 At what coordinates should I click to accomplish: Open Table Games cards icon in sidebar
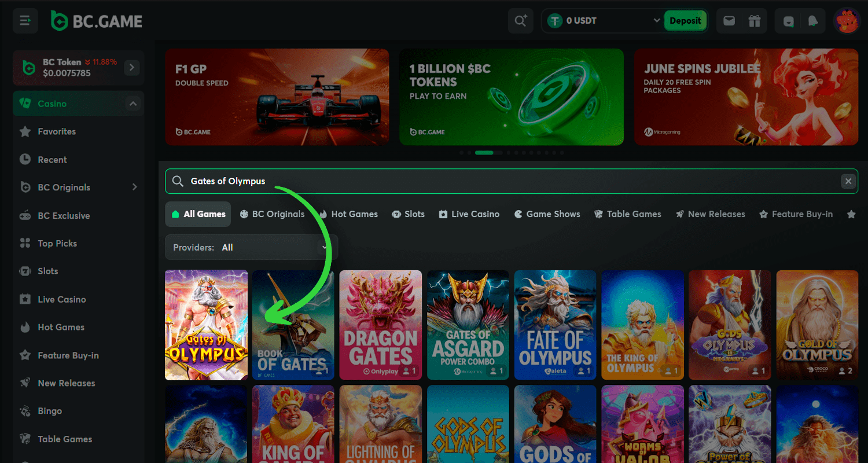coord(25,439)
